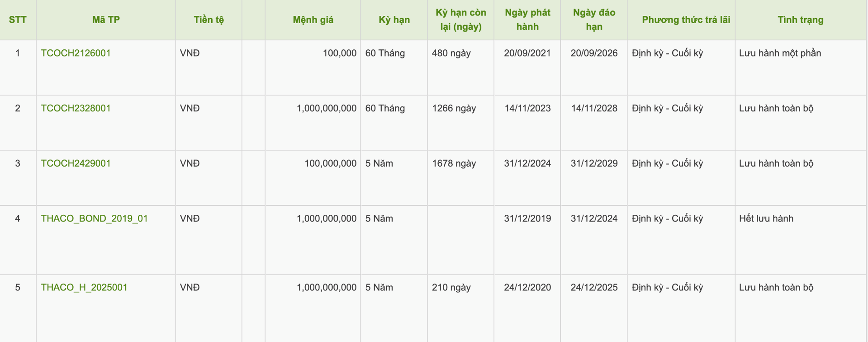Viewport: 868px width, 342px height.
Task: Click Kỳ hạn còn lại (ngày) header
Action: (x=460, y=20)
